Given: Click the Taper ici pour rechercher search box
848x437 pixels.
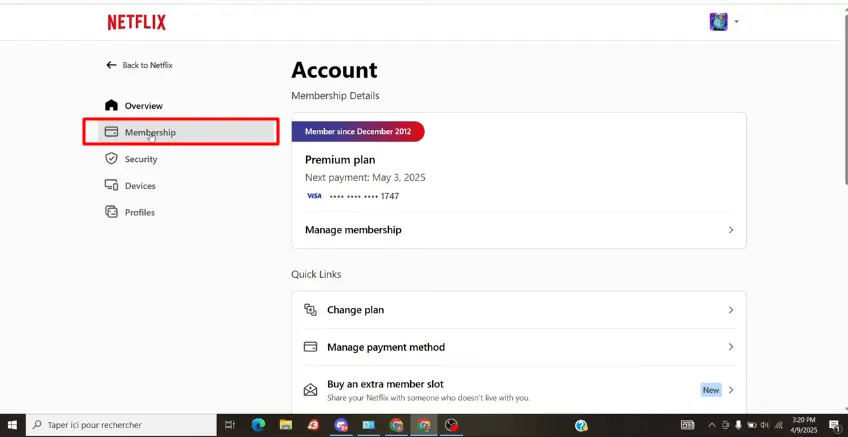Looking at the screenshot, I should [121, 425].
